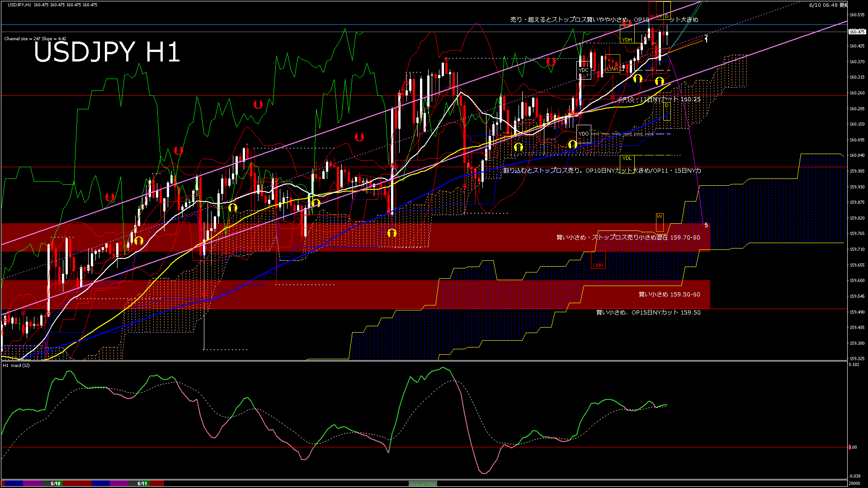This screenshot has width=868, height=488.
Task: Click the 159.325 price axis label
Action: (x=857, y=359)
